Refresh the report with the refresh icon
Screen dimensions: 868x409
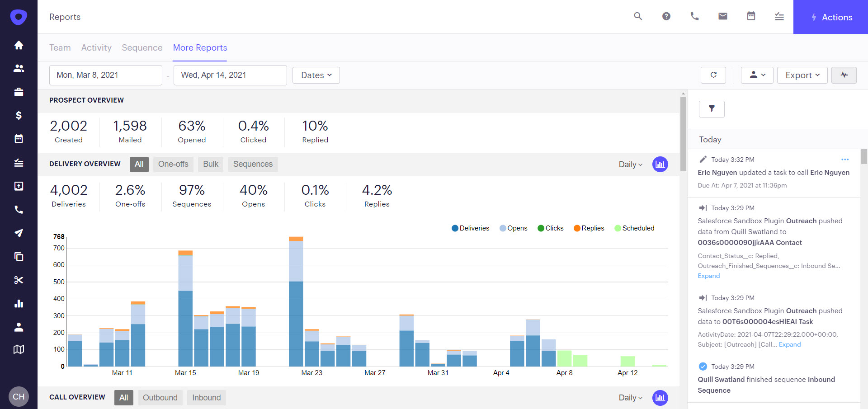click(713, 75)
